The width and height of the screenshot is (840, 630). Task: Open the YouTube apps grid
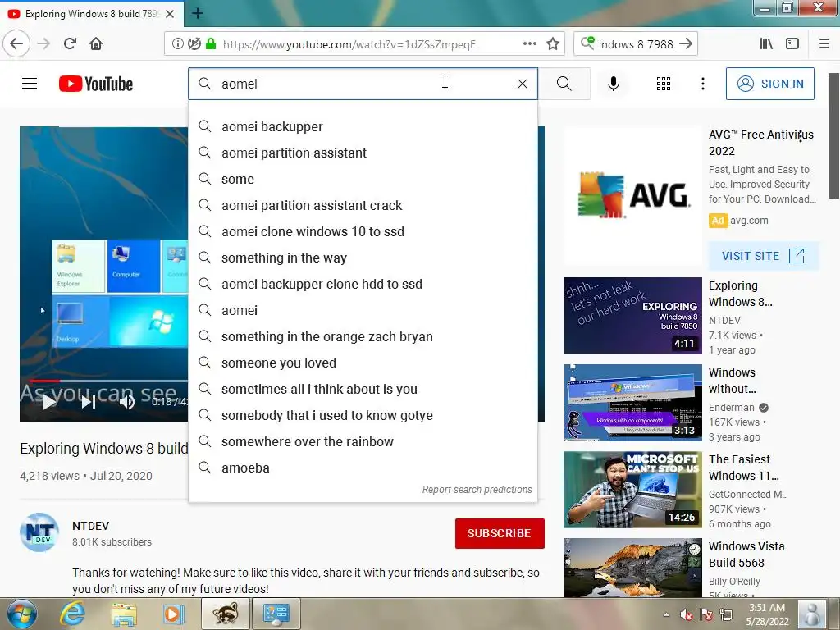pyautogui.click(x=663, y=84)
